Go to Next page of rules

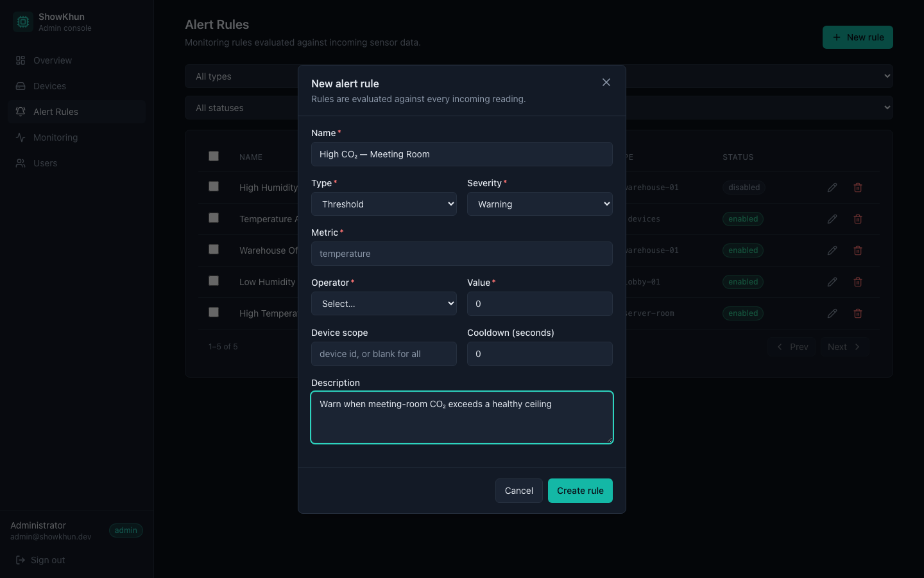pyautogui.click(x=844, y=347)
